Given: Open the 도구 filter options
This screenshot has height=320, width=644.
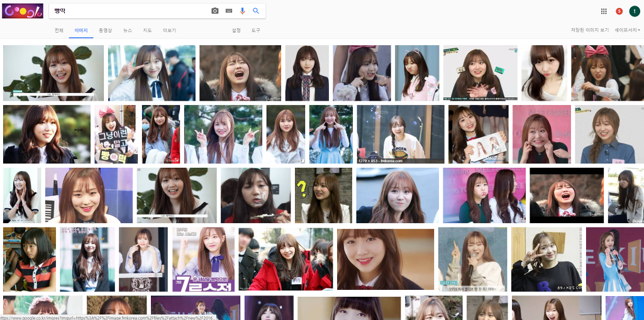Looking at the screenshot, I should point(255,30).
